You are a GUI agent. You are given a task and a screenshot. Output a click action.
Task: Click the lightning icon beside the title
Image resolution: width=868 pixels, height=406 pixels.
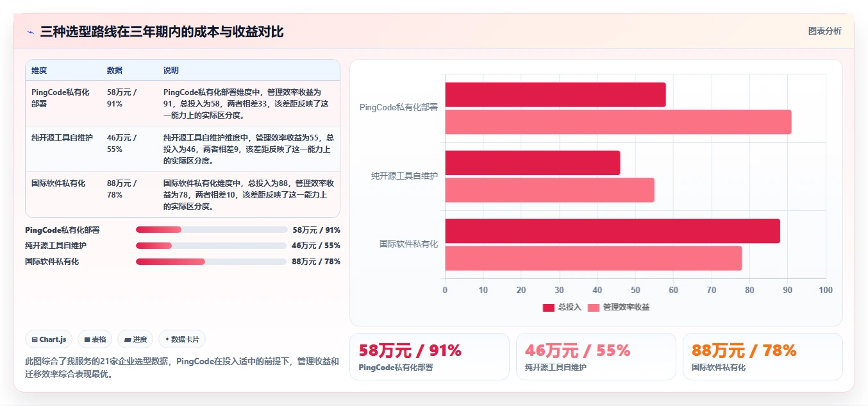pyautogui.click(x=30, y=32)
